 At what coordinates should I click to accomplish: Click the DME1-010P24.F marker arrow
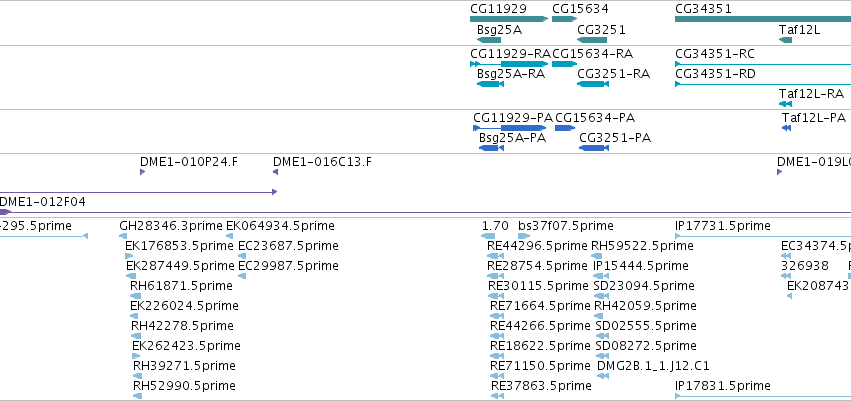[142, 172]
